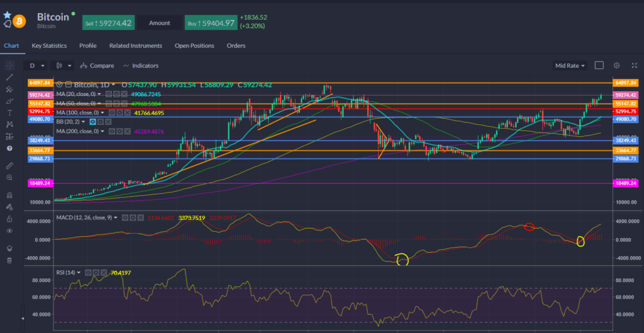Select the brush drawing tool
Screen dimensions: 644x333
tap(9, 101)
